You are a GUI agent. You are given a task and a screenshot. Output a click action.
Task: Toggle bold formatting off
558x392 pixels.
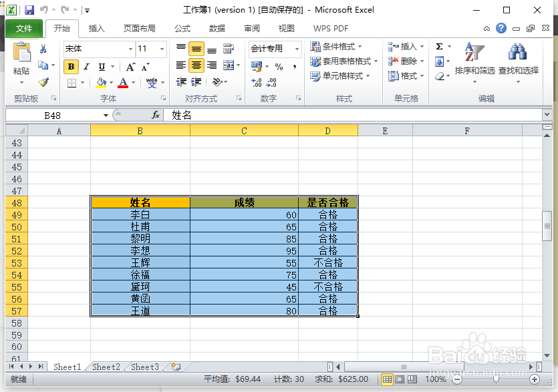tap(70, 67)
